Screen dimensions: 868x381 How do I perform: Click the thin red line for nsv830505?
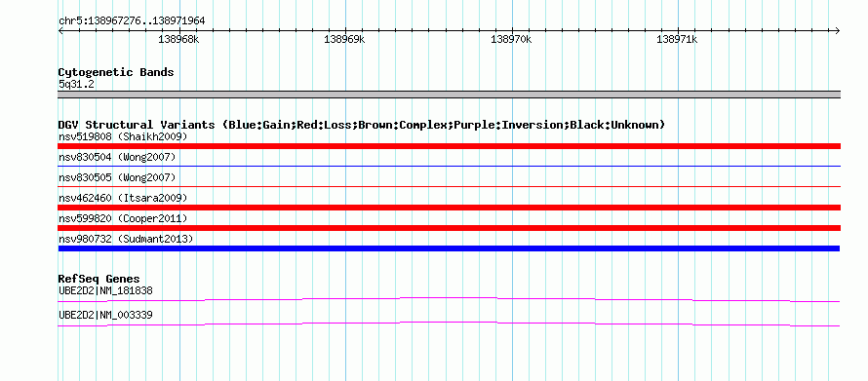tap(449, 186)
